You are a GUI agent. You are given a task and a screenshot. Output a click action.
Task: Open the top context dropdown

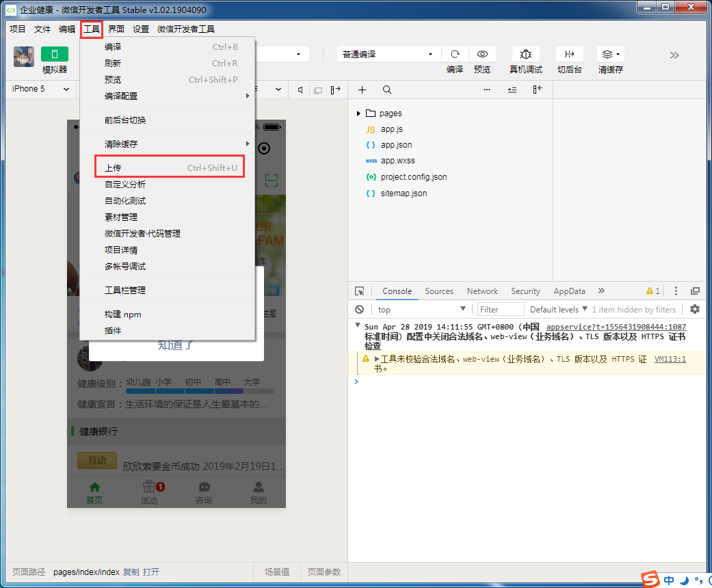click(421, 309)
